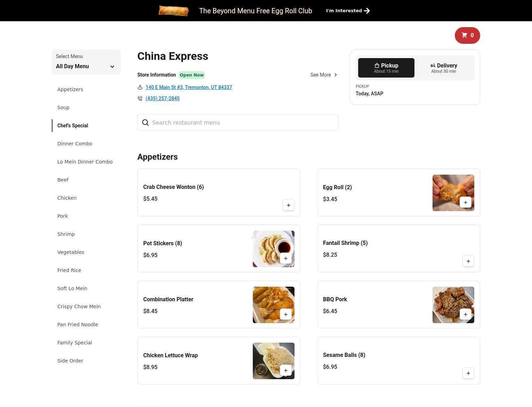Click the $8.25 Fantail Shrimp price
The image size is (532, 407).
point(330,255)
